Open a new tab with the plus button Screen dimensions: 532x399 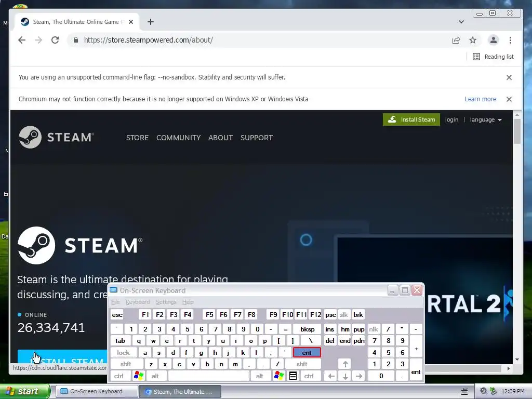coord(151,22)
